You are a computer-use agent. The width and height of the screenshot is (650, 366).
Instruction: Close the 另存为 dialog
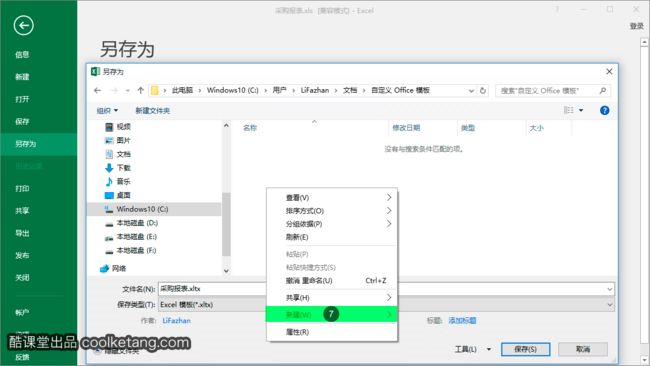609,71
